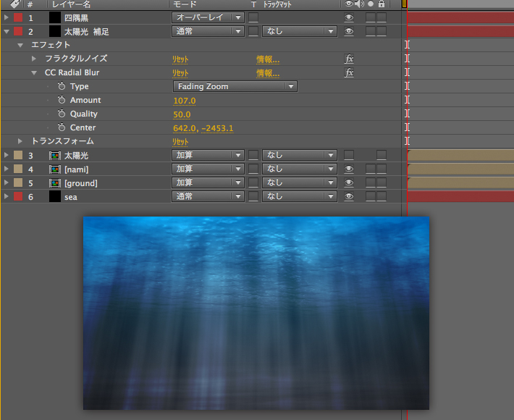This screenshot has width=514, height=420.
Task: Click the composition icon of the [nami] layer
Action: tap(54, 169)
